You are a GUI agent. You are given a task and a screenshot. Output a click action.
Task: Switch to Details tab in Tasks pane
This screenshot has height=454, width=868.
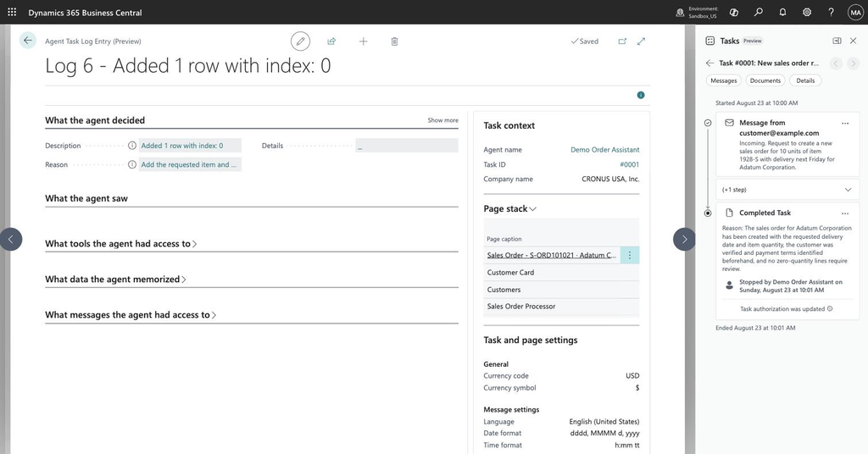[805, 80]
